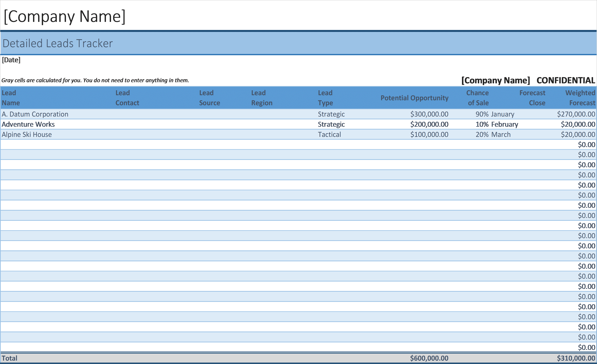Viewport: 597px width, 364px height.
Task: Select the Adventure Works cell
Action: tap(28, 124)
